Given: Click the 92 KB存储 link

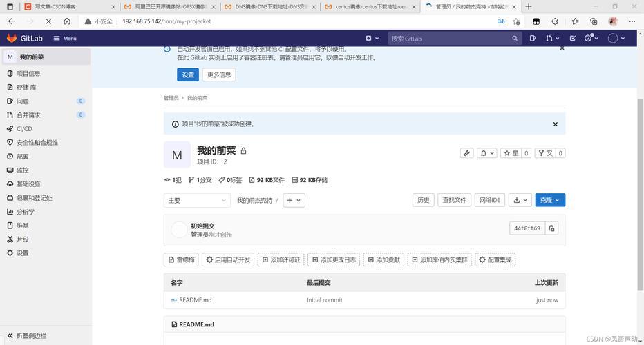Looking at the screenshot, I should tap(310, 179).
